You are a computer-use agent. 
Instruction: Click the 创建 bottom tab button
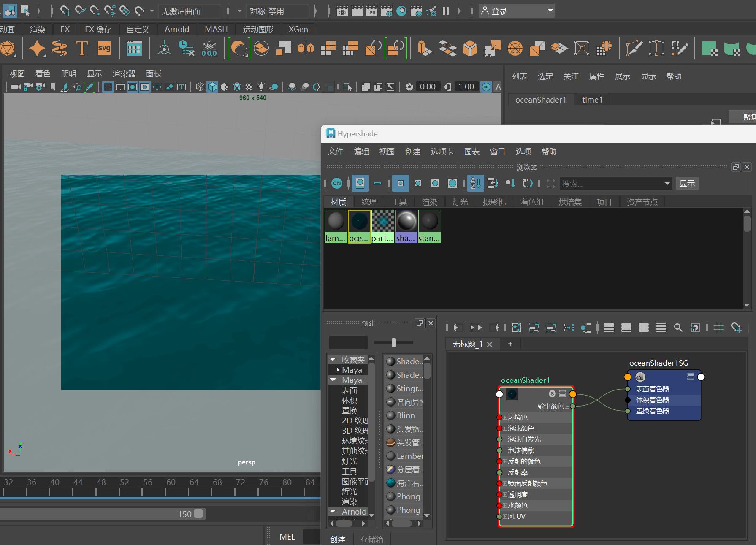point(338,539)
